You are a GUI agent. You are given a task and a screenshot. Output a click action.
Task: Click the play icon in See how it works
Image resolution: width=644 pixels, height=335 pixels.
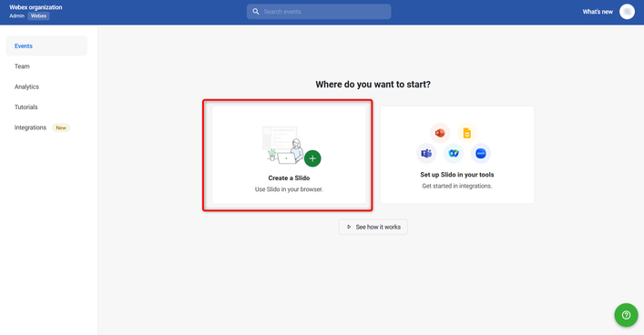349,227
